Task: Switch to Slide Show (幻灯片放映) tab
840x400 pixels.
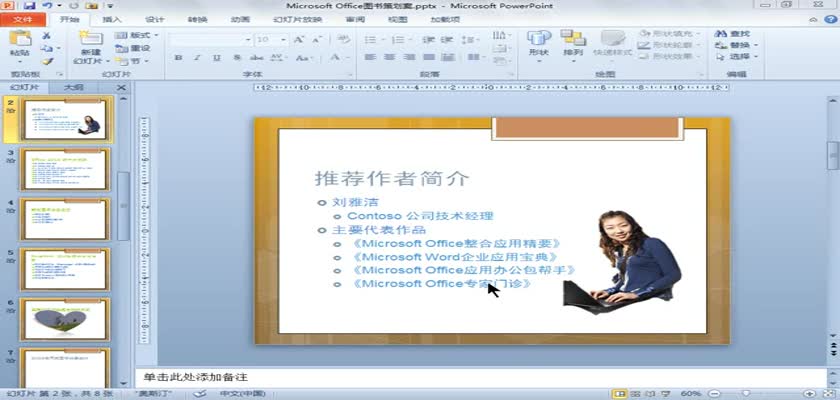Action: coord(297,20)
